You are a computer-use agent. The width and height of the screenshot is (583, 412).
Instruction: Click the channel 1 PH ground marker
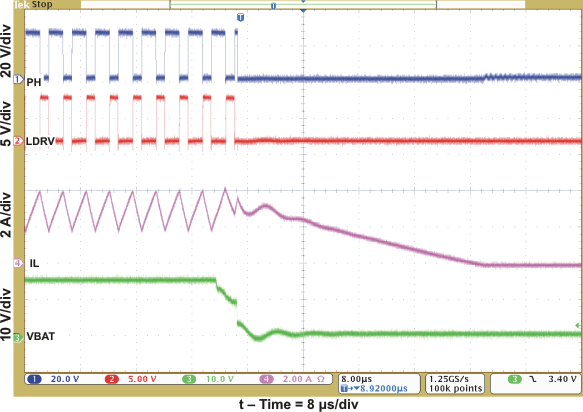click(x=19, y=79)
